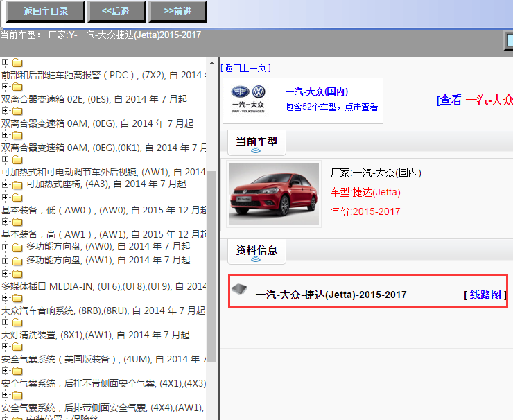Viewport: 513px width, 420px height.
Task: Select 可加热式座椅, (4A3) entry
Action: tap(106, 184)
